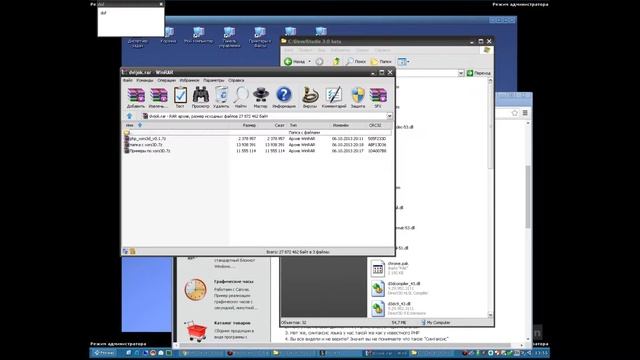The image size is (640, 360).
Task: Open the Избранное menu in WinRAR
Action: [x=189, y=80]
